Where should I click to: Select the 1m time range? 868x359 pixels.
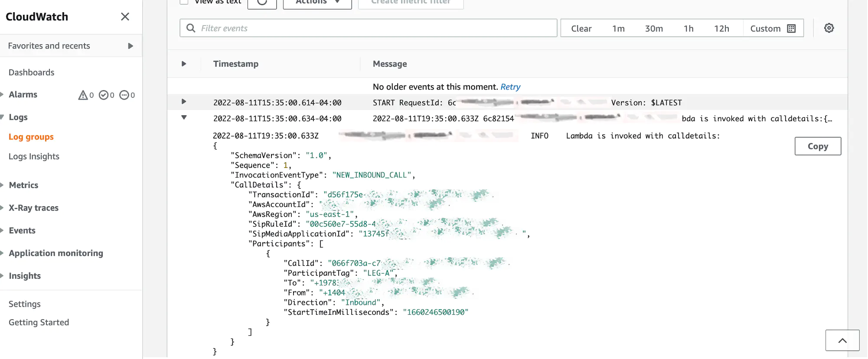pos(619,29)
